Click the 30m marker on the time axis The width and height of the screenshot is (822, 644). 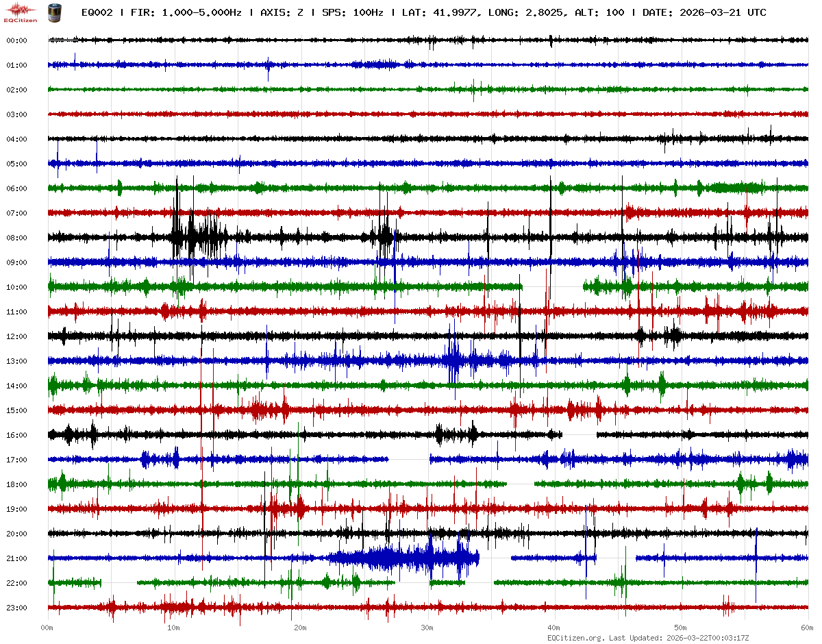coord(427,628)
